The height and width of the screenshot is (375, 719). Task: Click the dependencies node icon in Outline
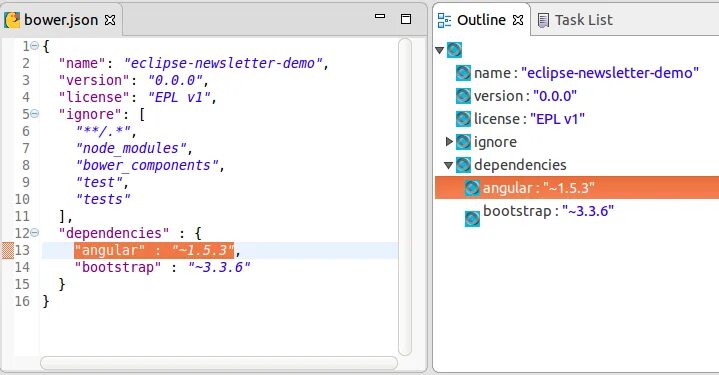pyautogui.click(x=463, y=165)
